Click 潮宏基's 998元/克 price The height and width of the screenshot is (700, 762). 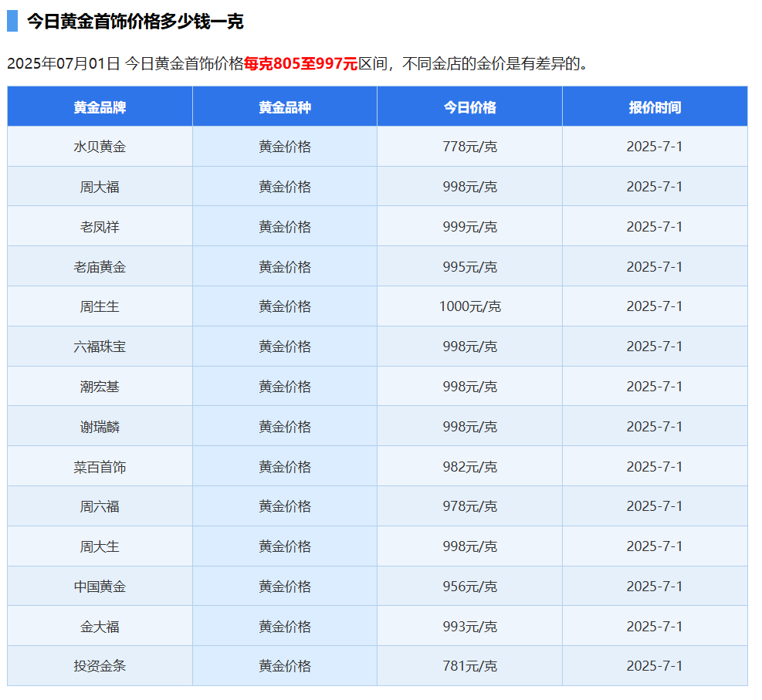coord(470,387)
